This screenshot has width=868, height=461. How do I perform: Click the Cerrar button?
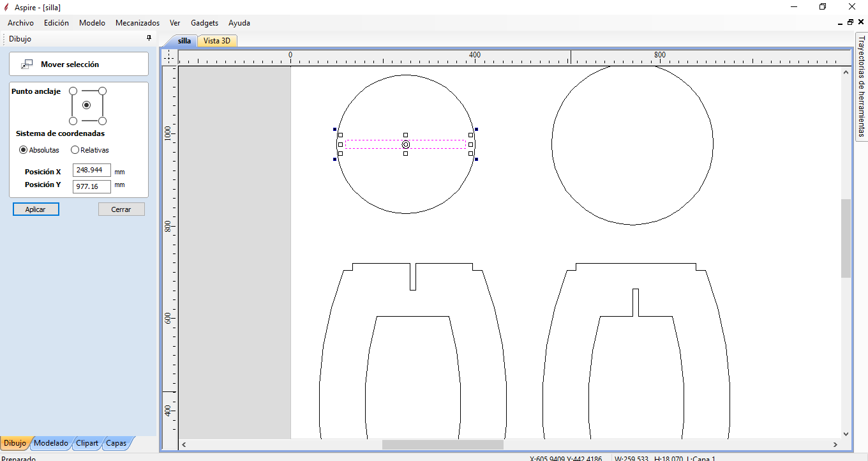click(121, 209)
